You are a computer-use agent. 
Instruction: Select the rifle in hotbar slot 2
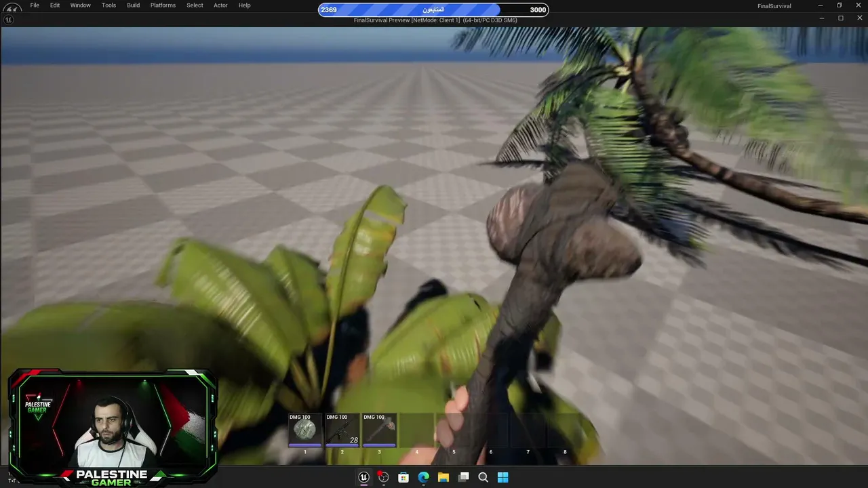click(x=342, y=430)
